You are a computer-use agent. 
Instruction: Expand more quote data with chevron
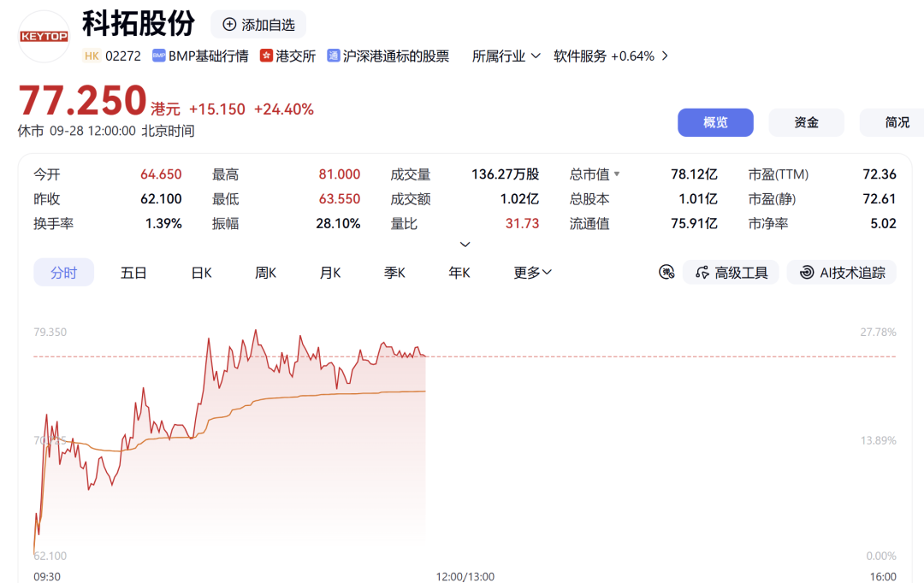465,244
